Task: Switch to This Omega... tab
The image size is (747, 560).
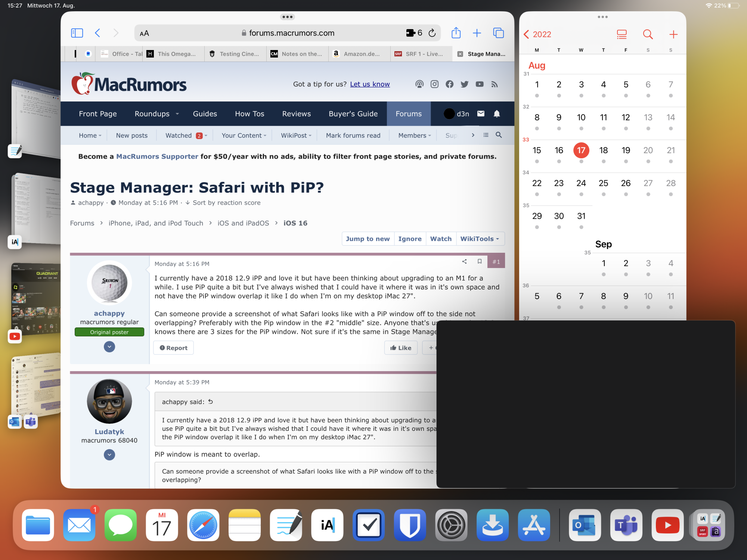Action: tap(173, 54)
